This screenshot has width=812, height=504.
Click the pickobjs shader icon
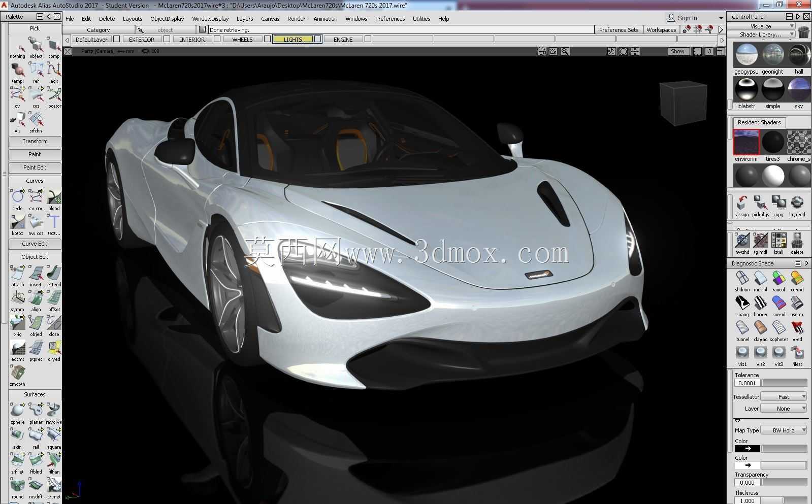pos(760,206)
